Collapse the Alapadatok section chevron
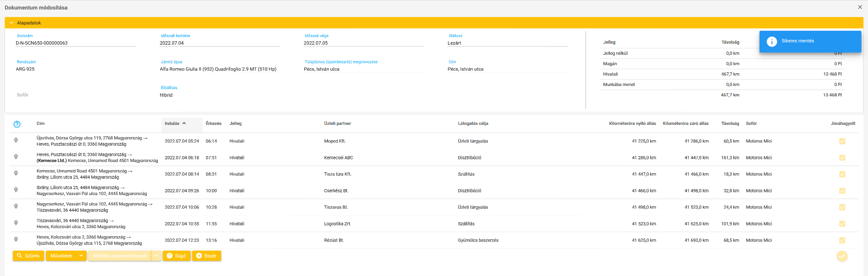The image size is (868, 276). coord(11,23)
